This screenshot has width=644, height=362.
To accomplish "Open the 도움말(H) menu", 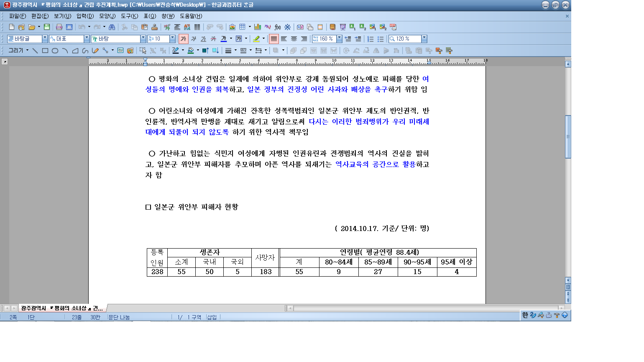I will [191, 16].
